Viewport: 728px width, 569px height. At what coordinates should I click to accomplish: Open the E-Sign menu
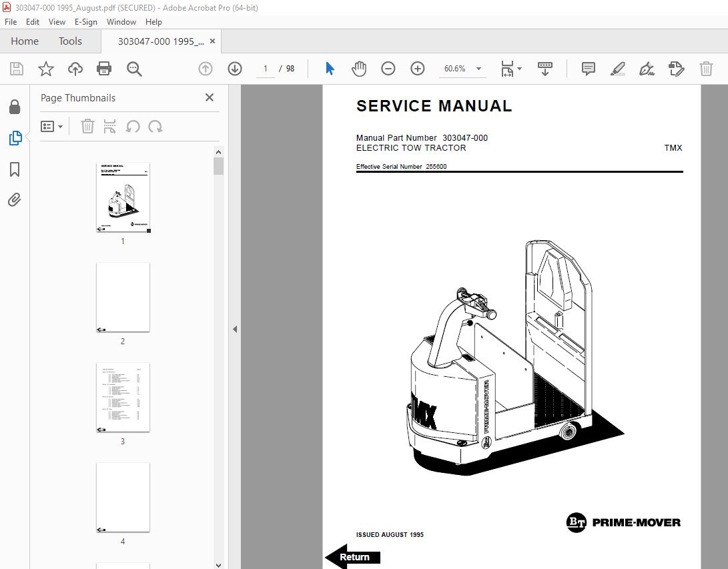[86, 22]
